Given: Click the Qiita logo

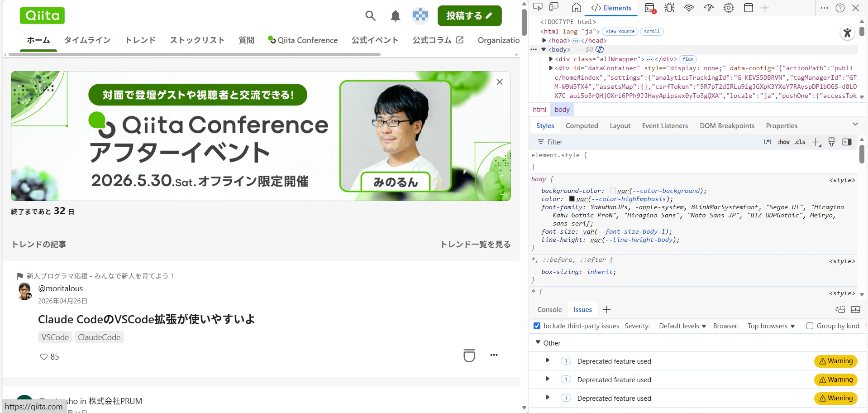Looking at the screenshot, I should (42, 15).
